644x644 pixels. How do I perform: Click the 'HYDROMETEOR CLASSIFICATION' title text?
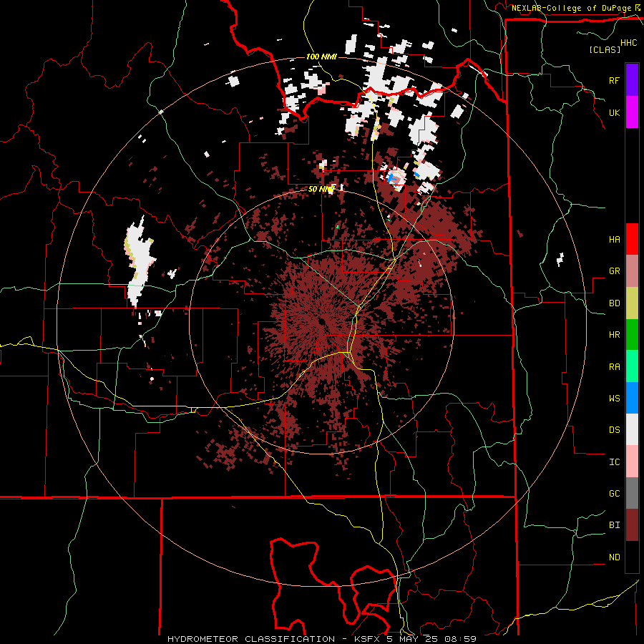251,639
